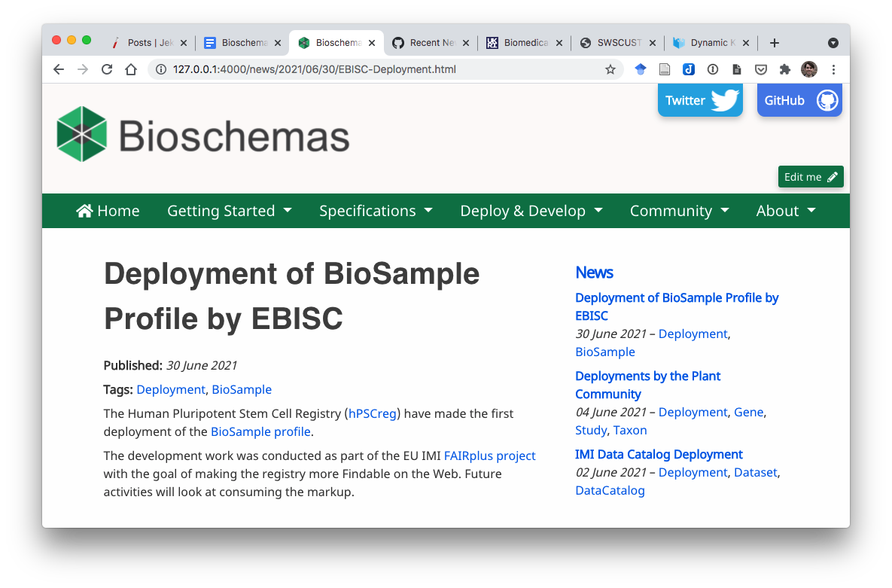Click the Bioschemas wordmark text in header
Screen dimensions: 892x588
tap(234, 136)
